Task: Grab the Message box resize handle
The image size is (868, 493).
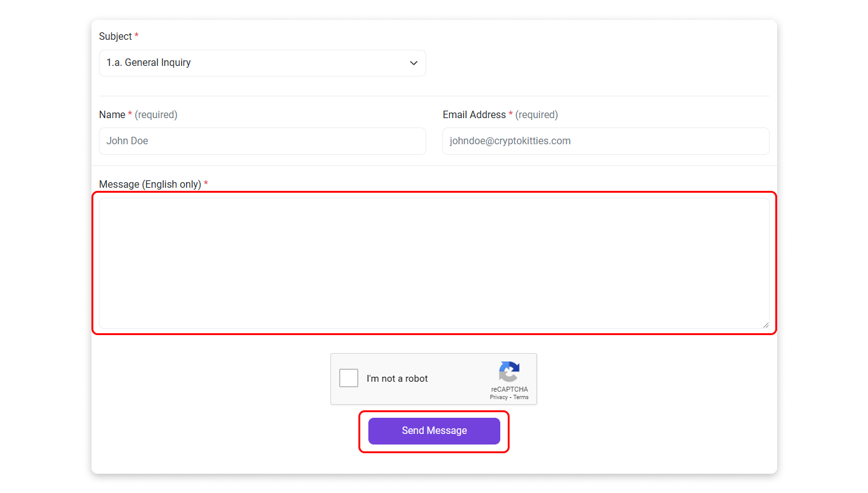Action: point(765,325)
